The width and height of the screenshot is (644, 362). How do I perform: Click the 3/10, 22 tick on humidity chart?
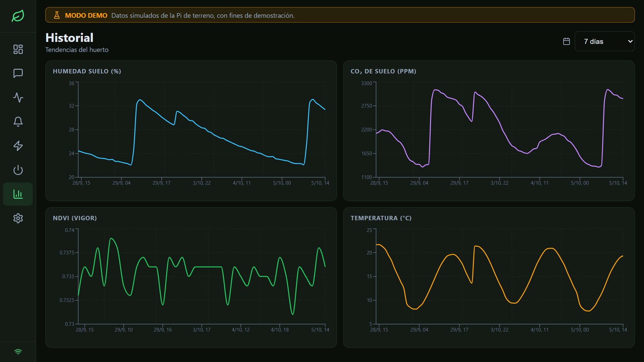202,183
